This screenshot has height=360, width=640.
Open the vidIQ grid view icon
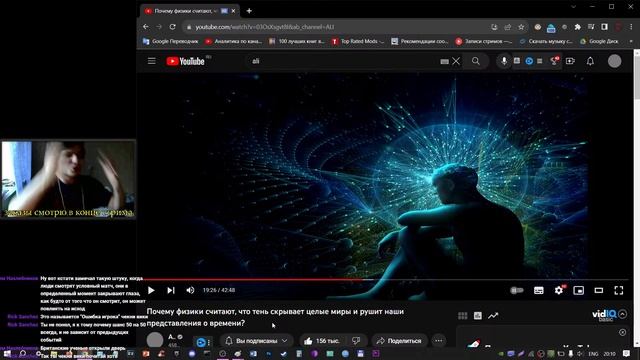(462, 316)
